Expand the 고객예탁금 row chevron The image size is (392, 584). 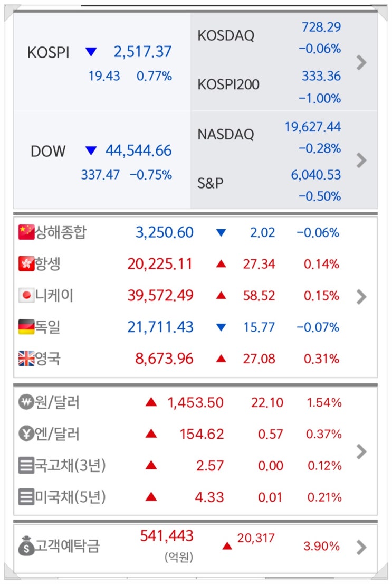tap(361, 547)
